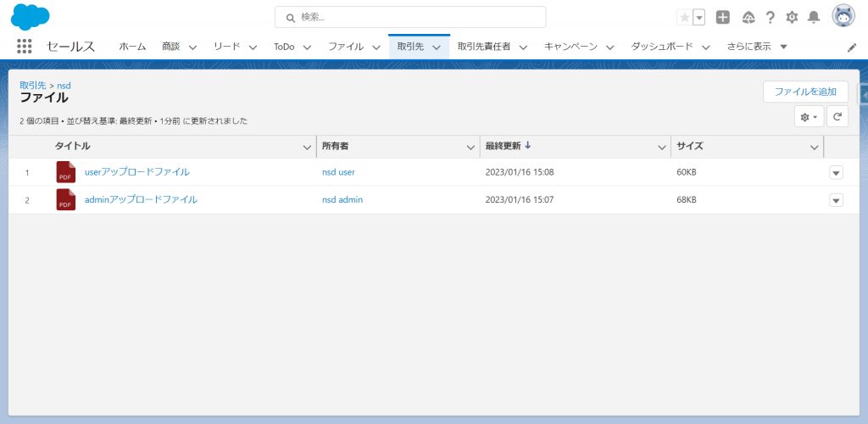Image resolution: width=868 pixels, height=424 pixels.
Task: Click the favorites star icon
Action: coord(684,17)
